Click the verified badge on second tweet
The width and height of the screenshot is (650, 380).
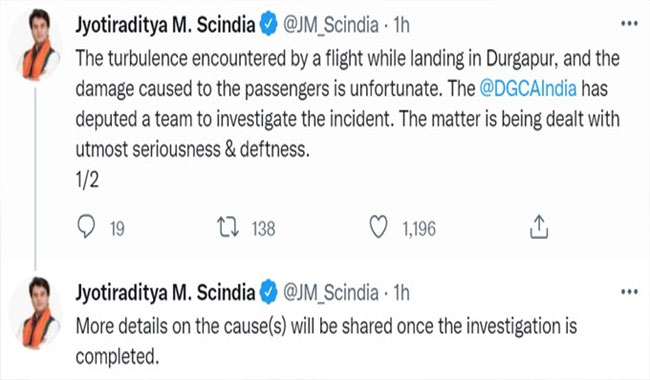tap(268, 292)
